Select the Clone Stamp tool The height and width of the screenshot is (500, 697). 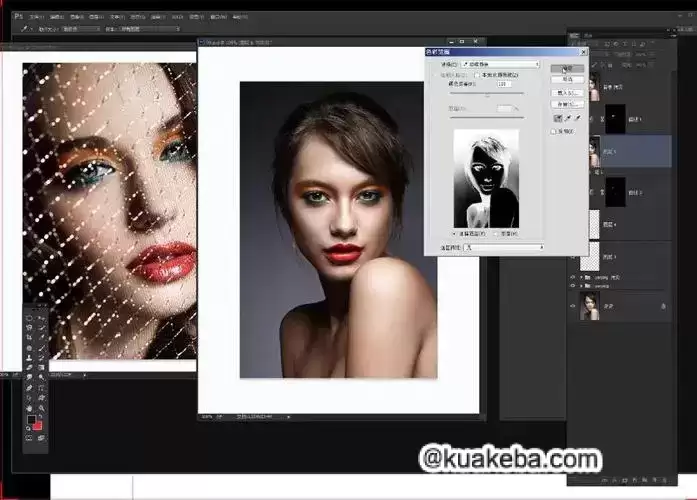coord(29,357)
